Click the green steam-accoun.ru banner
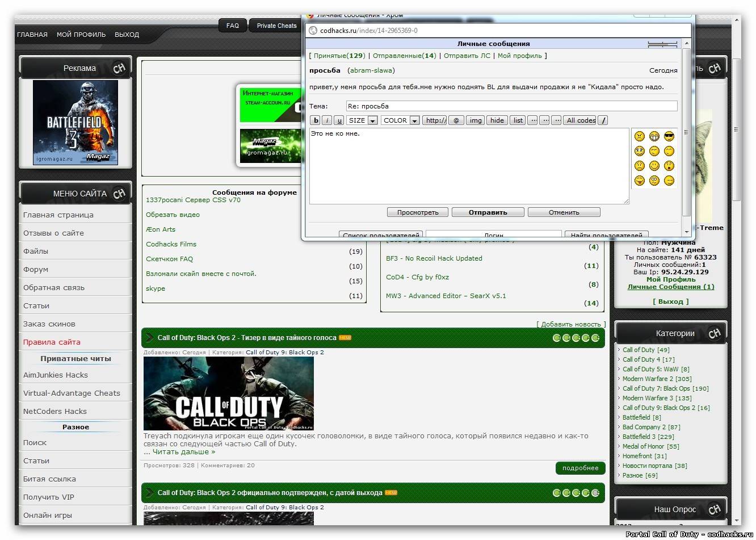 coord(270,104)
